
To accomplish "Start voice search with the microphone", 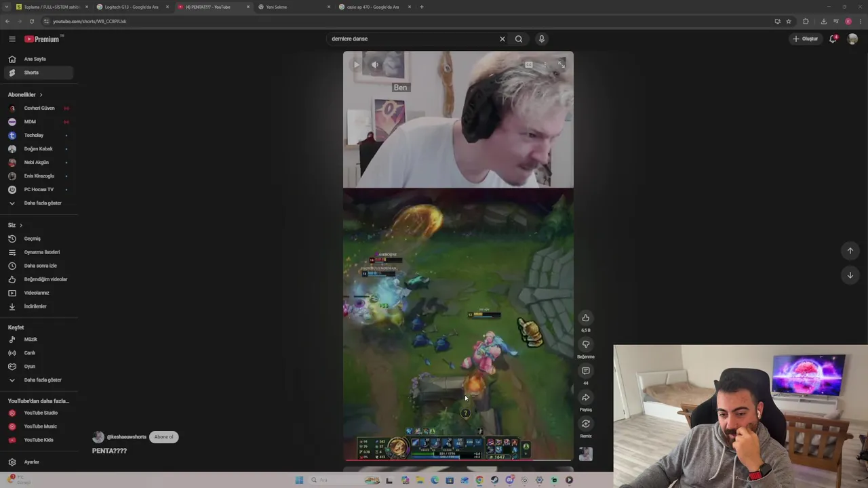I will [x=541, y=39].
